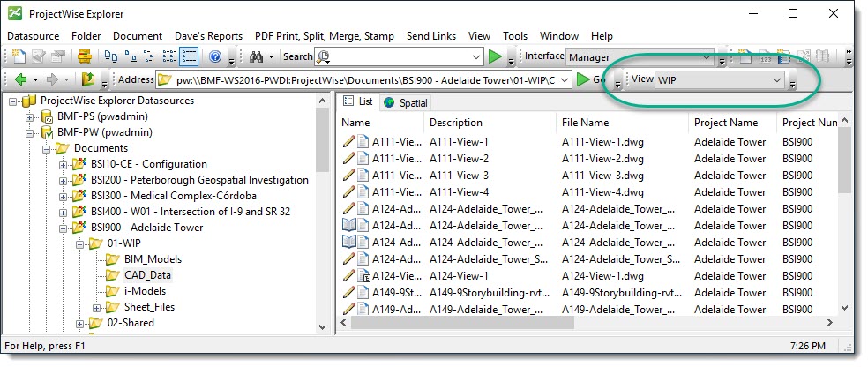Viewport: 868px width, 367px height.
Task: Toggle the List view mode button
Action: (168, 57)
